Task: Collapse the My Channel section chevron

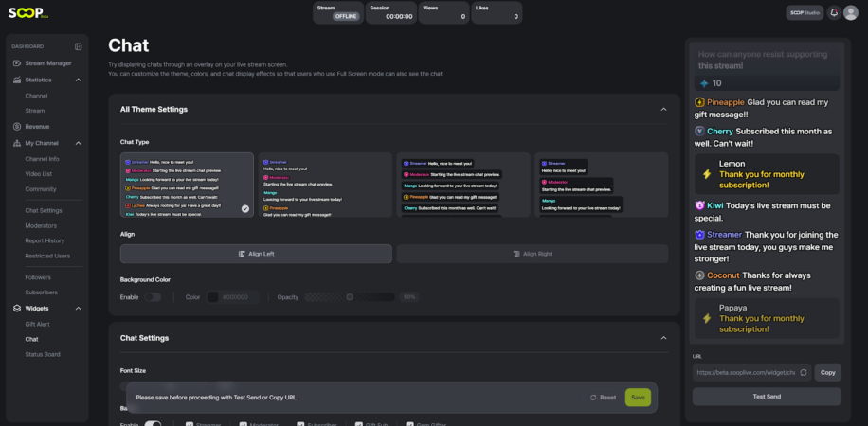Action: coord(78,143)
